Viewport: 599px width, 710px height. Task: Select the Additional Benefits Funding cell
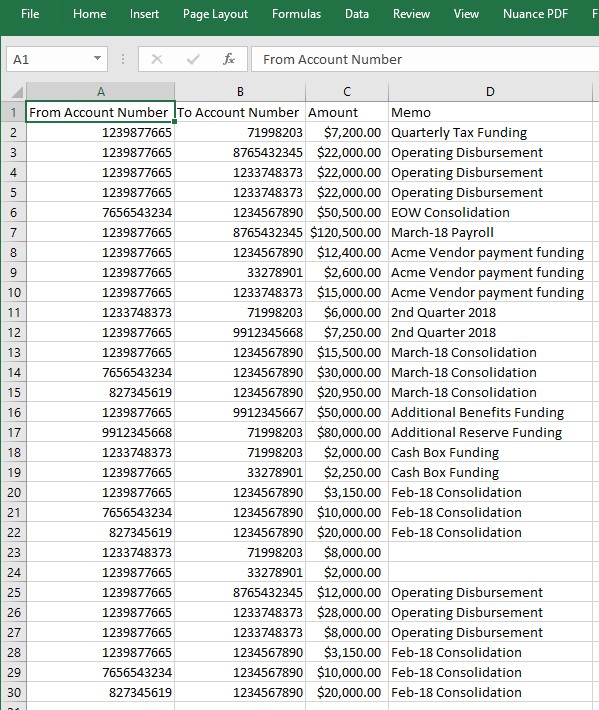(490, 413)
